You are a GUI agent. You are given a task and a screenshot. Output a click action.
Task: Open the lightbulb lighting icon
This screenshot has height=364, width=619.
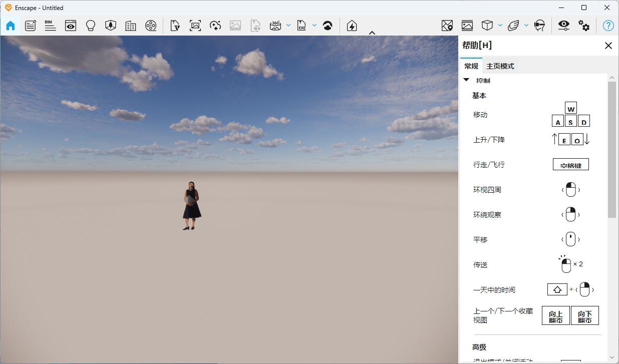(x=91, y=26)
